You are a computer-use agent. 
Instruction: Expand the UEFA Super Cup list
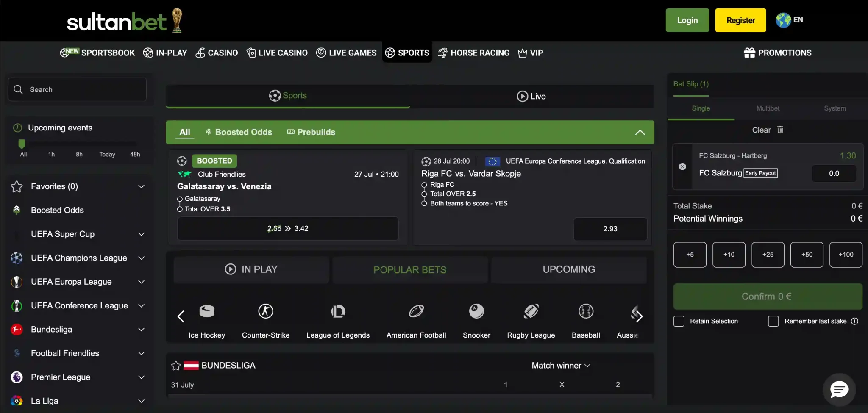pyautogui.click(x=142, y=234)
